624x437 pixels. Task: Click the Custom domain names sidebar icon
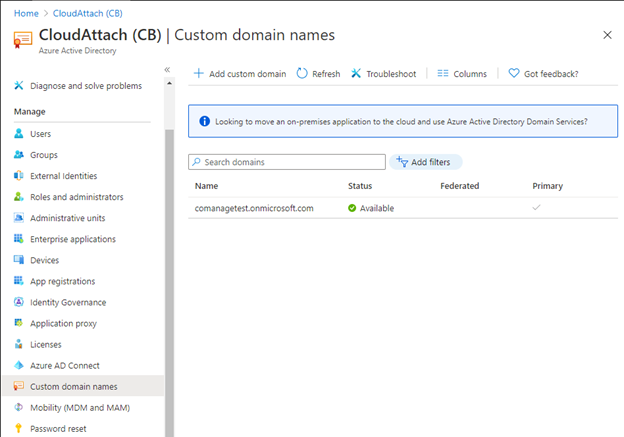pyautogui.click(x=19, y=386)
